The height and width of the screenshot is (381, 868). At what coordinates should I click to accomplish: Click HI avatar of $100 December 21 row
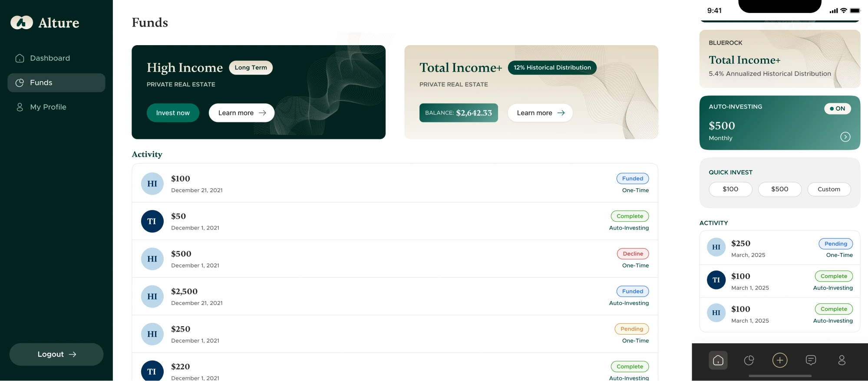pos(152,184)
